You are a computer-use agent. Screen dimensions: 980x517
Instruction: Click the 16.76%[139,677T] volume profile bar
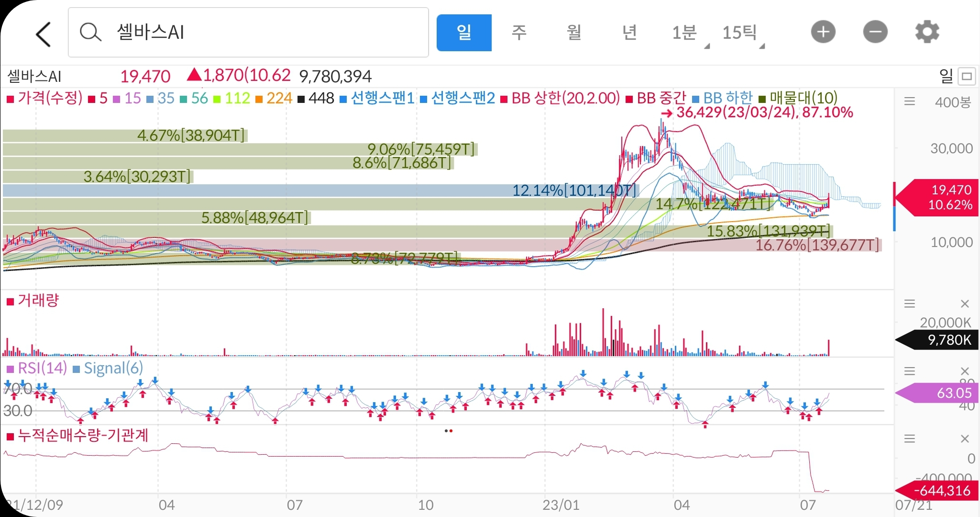click(x=442, y=246)
